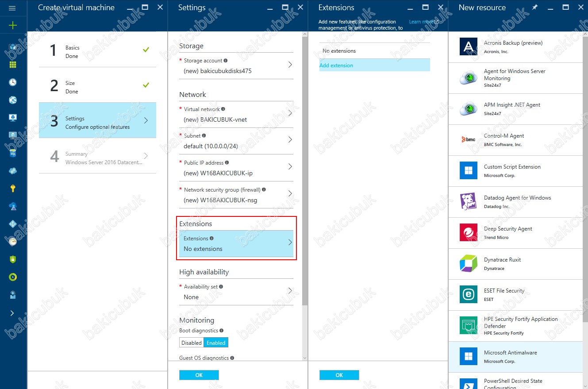Click the info icon beside Boot diagnostics

(x=222, y=330)
